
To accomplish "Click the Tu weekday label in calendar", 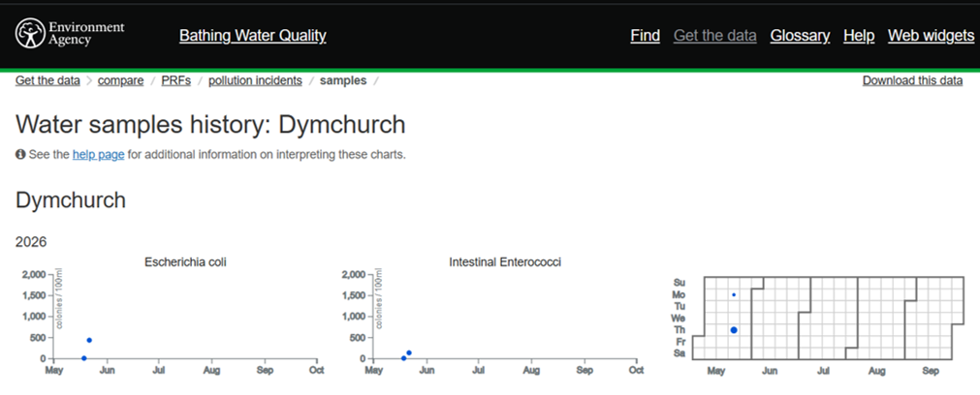I will pyautogui.click(x=680, y=306).
